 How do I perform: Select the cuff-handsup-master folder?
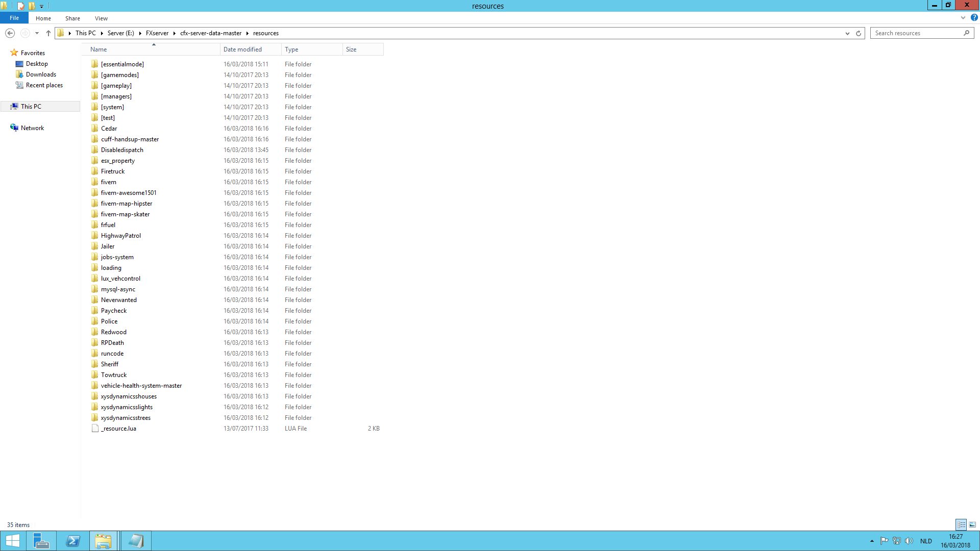[x=130, y=139]
